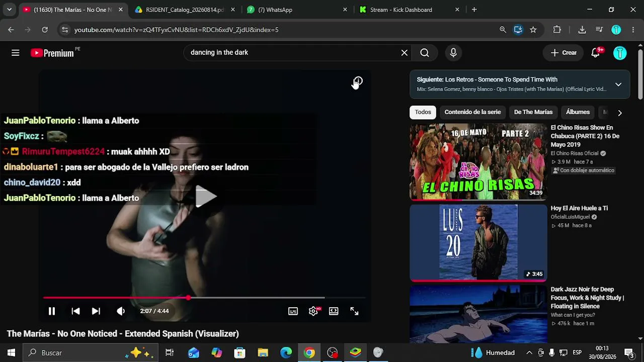The width and height of the screenshot is (644, 362).
Task: Open the YouTube account avatar menu
Action: pos(620,53)
